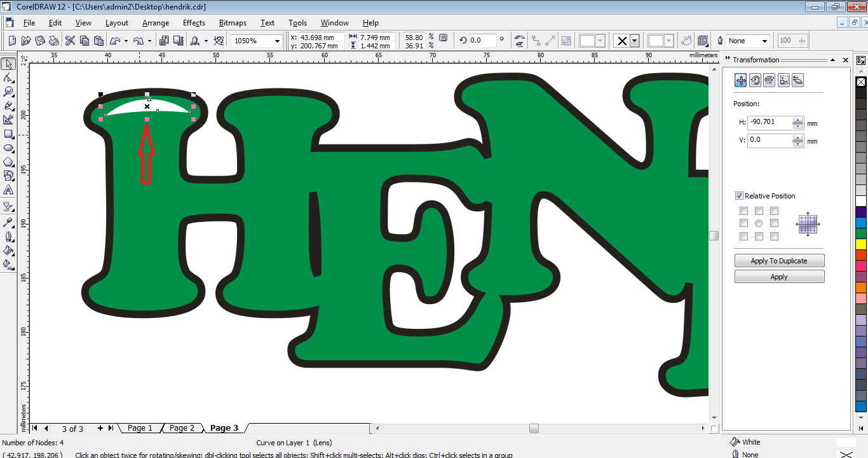Open the zoom level 1050% dropdown
868x458 pixels.
point(277,41)
